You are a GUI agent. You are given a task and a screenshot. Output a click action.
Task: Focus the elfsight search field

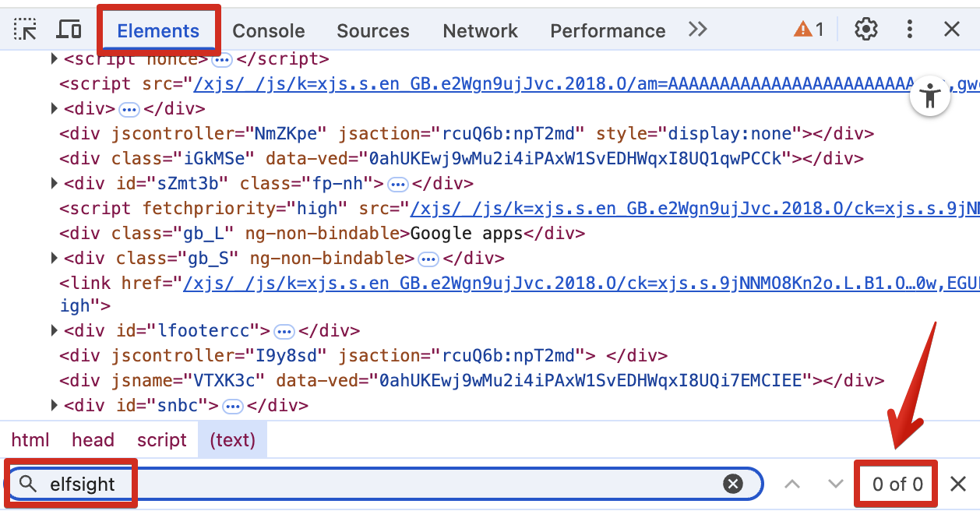384,485
